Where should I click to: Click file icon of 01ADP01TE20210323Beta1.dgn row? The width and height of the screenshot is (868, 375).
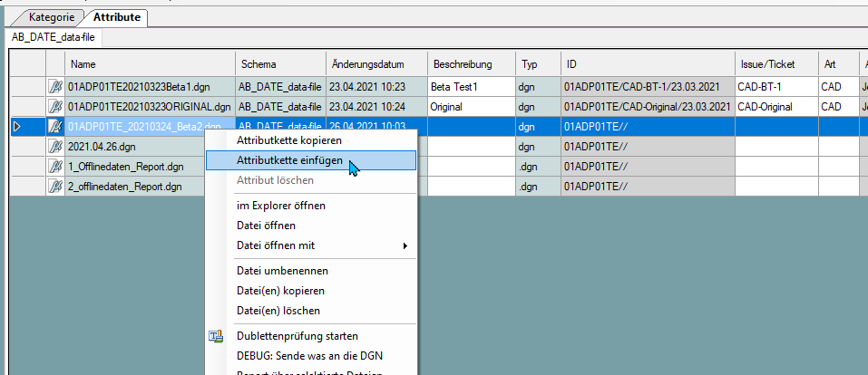[55, 87]
